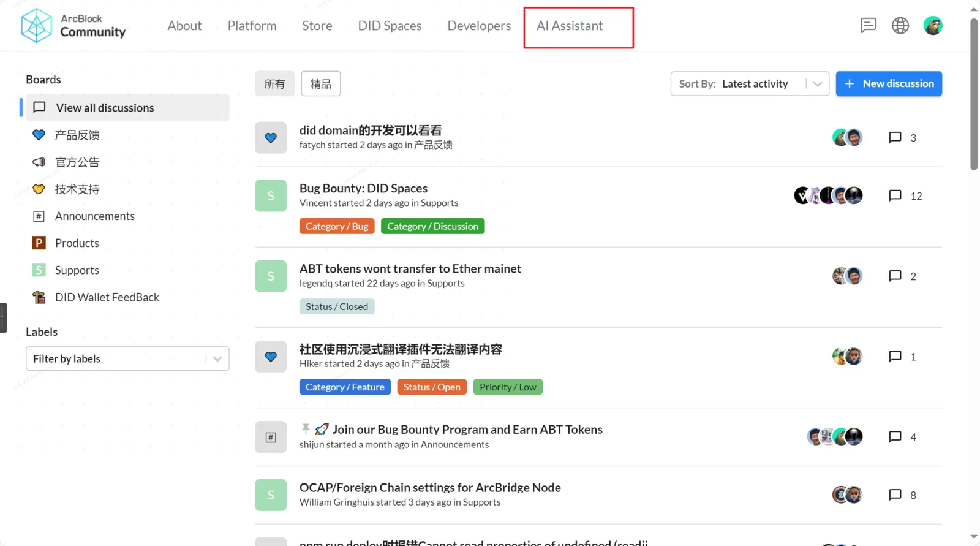Click the Category / Discussion label
980x546 pixels.
click(432, 226)
